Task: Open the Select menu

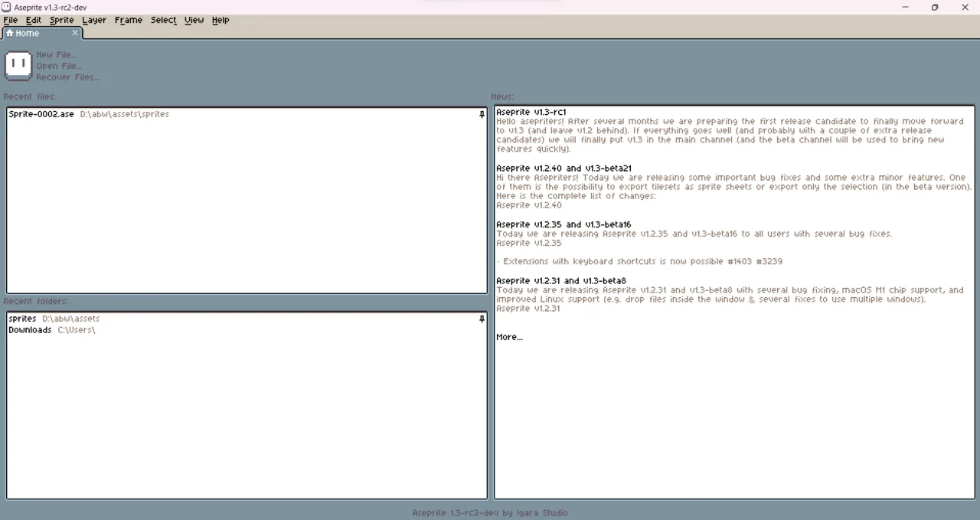Action: pyautogui.click(x=163, y=20)
